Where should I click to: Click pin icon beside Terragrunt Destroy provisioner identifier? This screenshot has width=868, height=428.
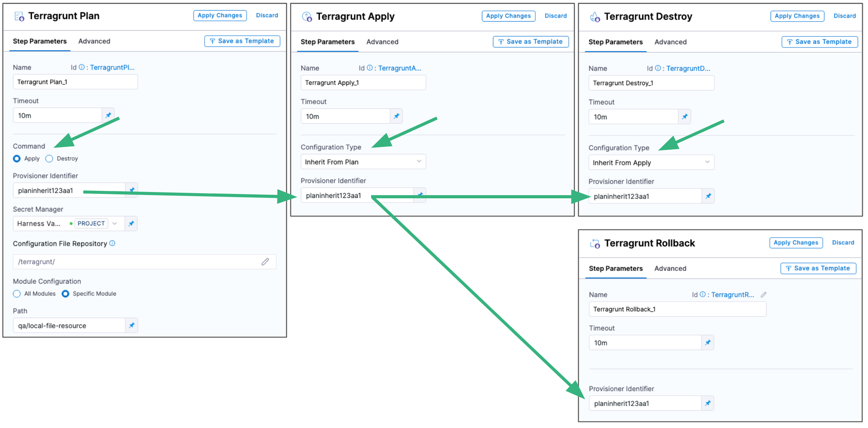click(x=708, y=196)
